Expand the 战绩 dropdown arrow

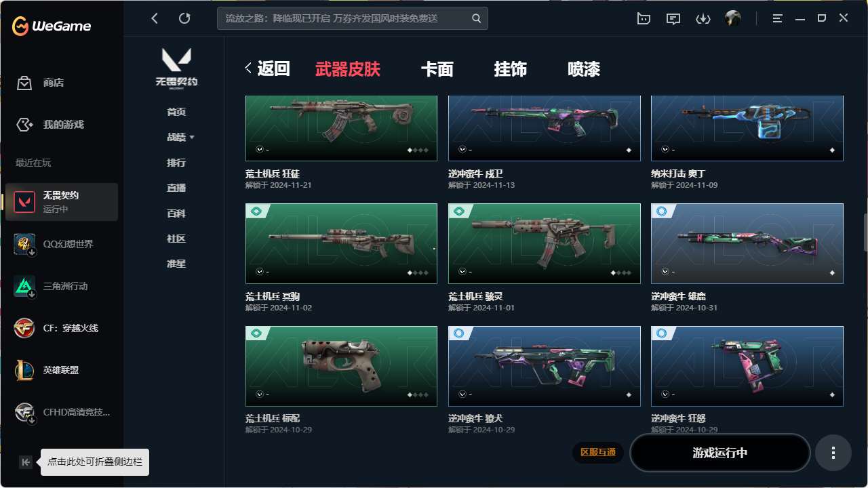(x=192, y=138)
